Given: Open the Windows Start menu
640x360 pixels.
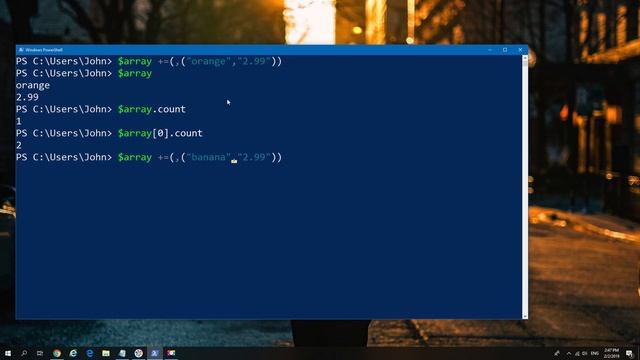Looking at the screenshot, I should (x=8, y=353).
